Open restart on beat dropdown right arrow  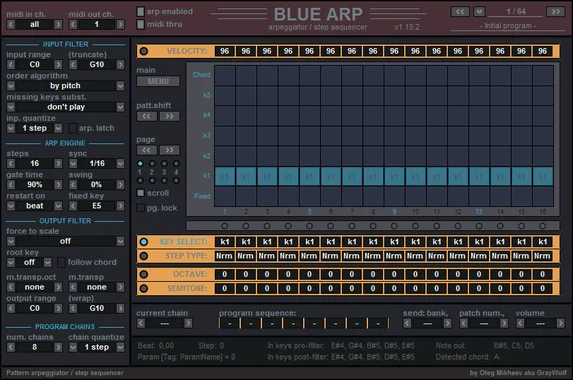(58, 206)
